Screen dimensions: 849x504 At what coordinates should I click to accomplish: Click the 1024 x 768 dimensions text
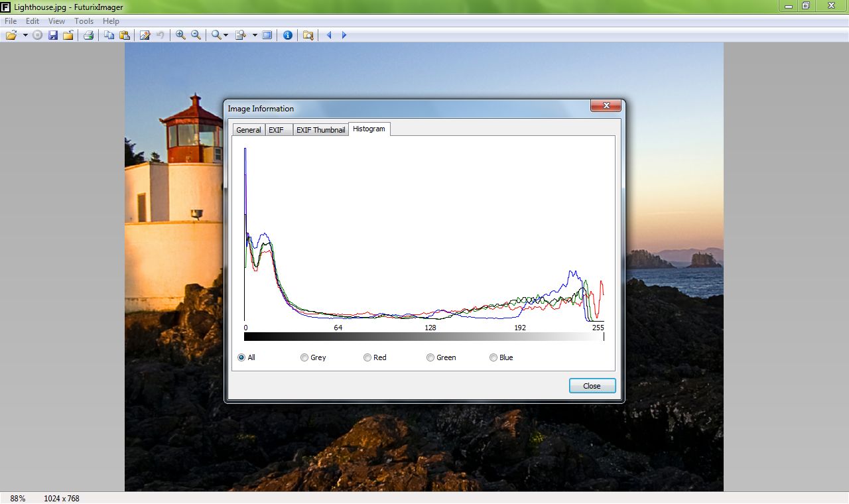[62, 498]
